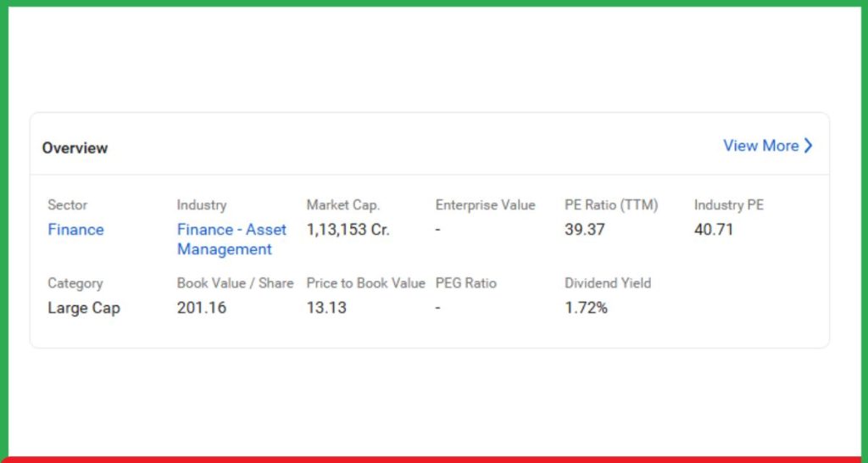Select the Industry PE label
The width and height of the screenshot is (868, 463).
click(x=728, y=204)
